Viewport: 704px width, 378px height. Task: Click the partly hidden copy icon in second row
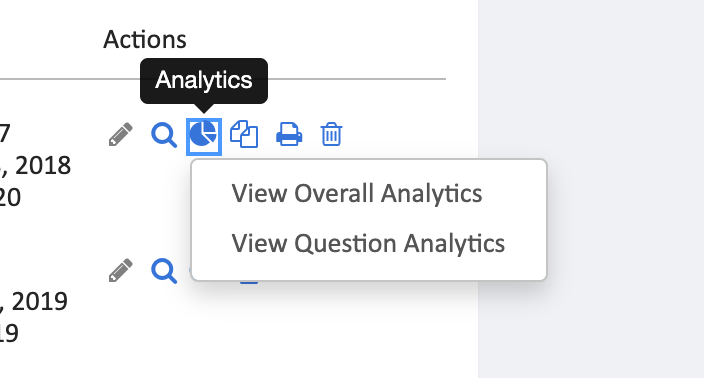[x=249, y=282]
